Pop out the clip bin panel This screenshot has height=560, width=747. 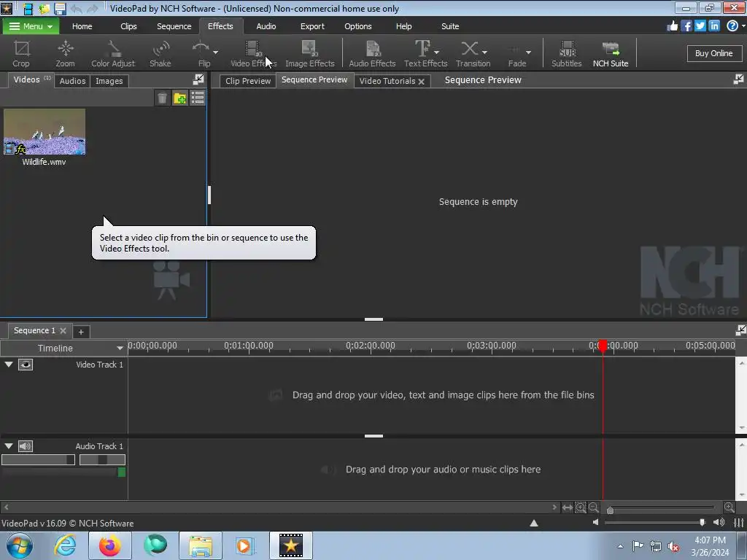tap(198, 79)
